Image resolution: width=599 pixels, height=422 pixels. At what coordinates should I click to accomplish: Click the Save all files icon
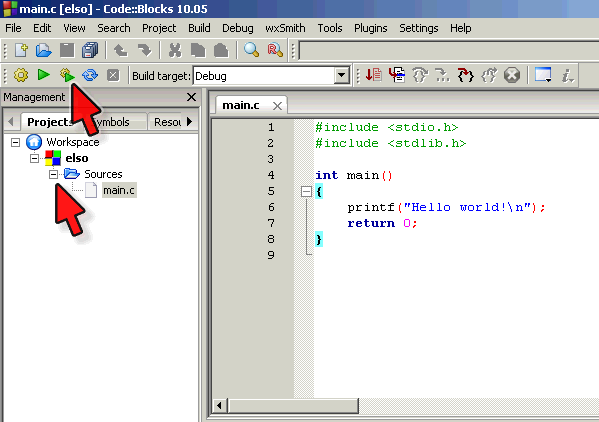click(90, 50)
